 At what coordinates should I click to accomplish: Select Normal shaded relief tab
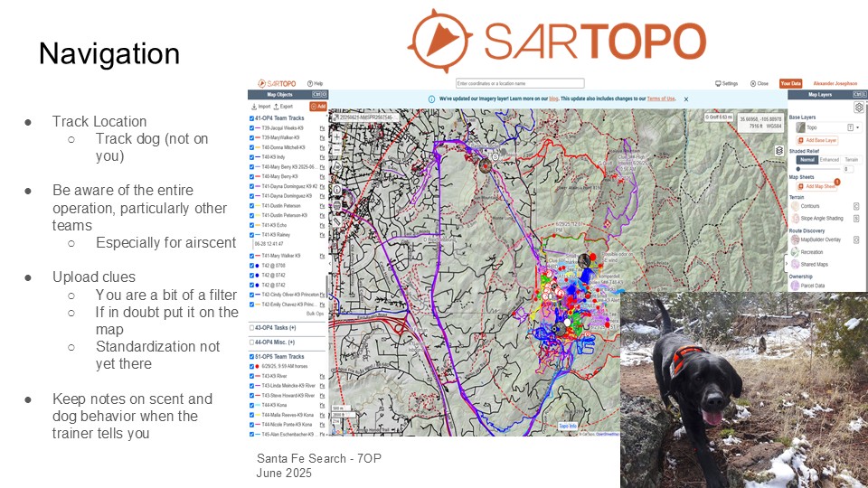click(x=807, y=159)
